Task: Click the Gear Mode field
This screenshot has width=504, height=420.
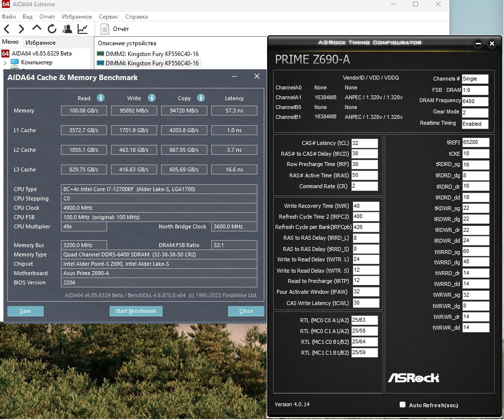Action: (x=475, y=112)
